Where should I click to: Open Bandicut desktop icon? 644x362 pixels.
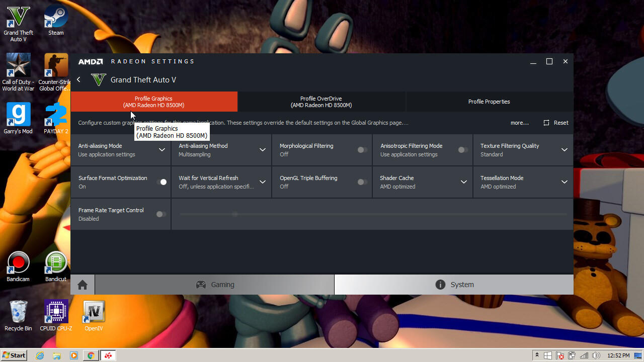(56, 267)
